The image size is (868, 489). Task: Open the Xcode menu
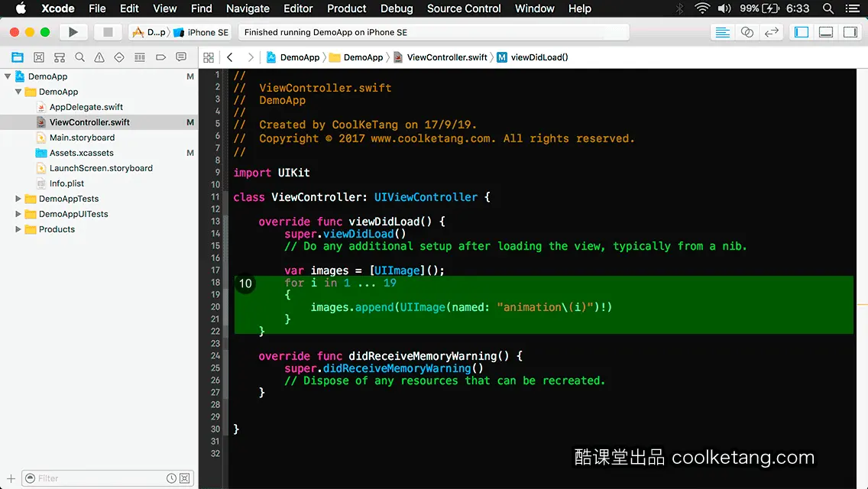[58, 8]
